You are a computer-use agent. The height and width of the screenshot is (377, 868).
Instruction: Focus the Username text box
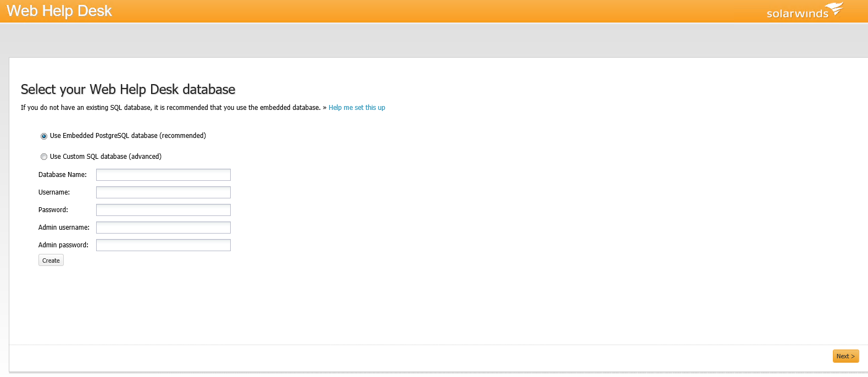tap(163, 192)
